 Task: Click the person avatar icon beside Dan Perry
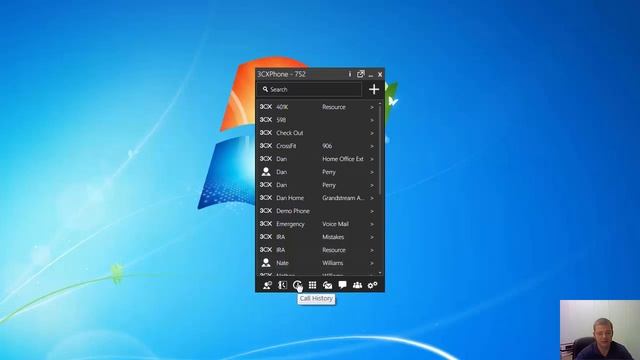pos(266,172)
